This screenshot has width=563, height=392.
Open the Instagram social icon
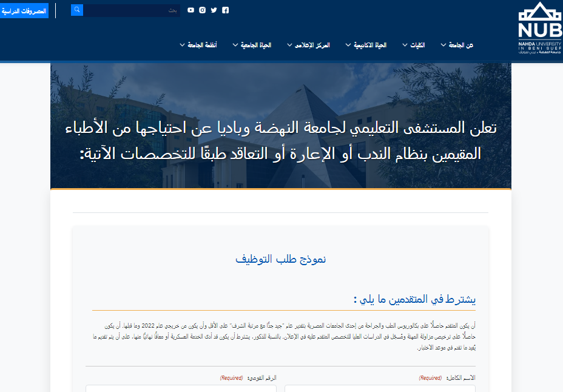tap(202, 10)
